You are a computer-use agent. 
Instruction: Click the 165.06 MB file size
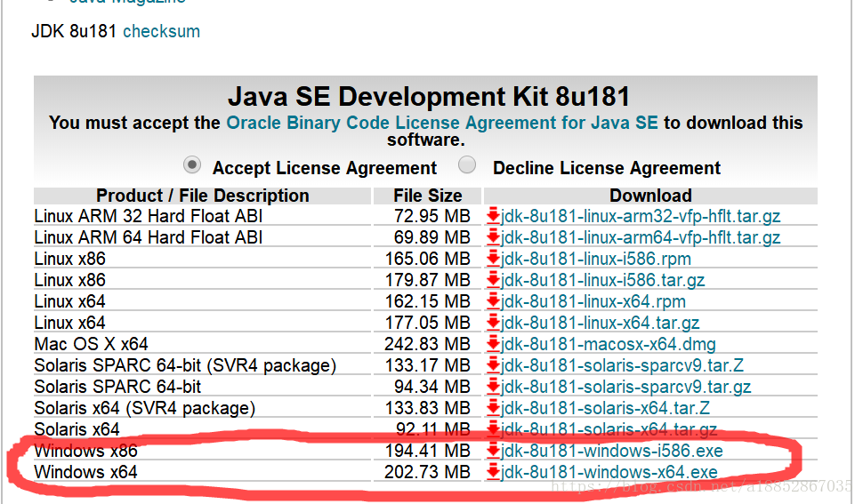(x=428, y=259)
